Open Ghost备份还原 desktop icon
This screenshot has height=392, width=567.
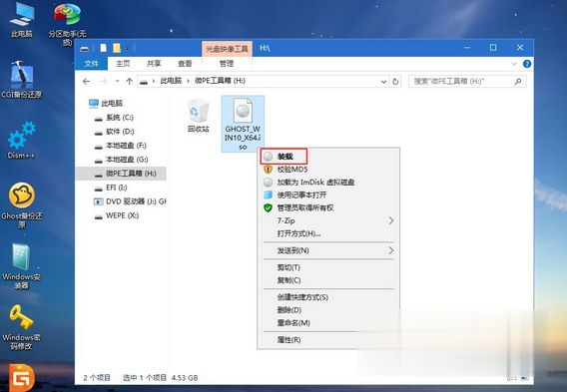point(22,205)
